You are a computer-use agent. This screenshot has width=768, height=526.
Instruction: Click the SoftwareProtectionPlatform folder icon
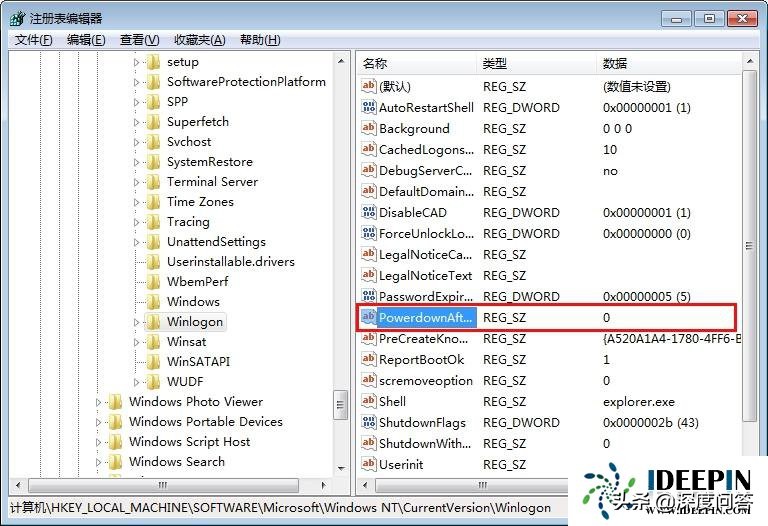coord(153,82)
